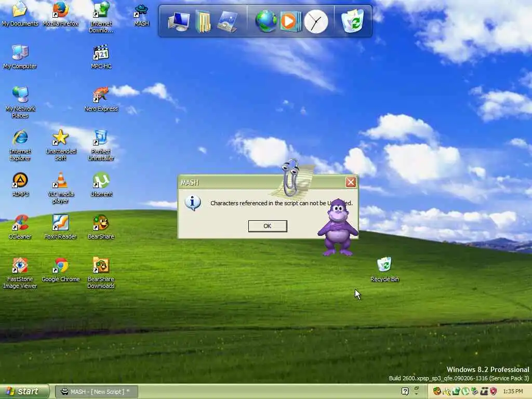Click the MASH dialog title bar

point(261,182)
